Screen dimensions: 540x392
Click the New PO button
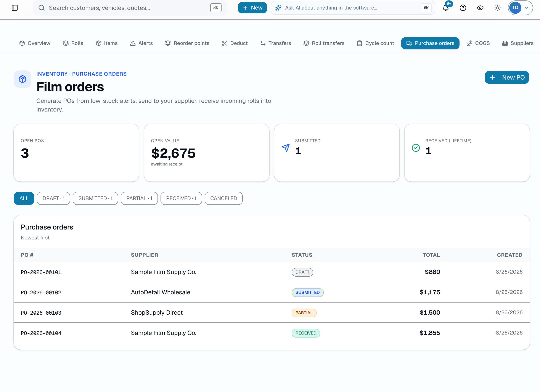(507, 78)
